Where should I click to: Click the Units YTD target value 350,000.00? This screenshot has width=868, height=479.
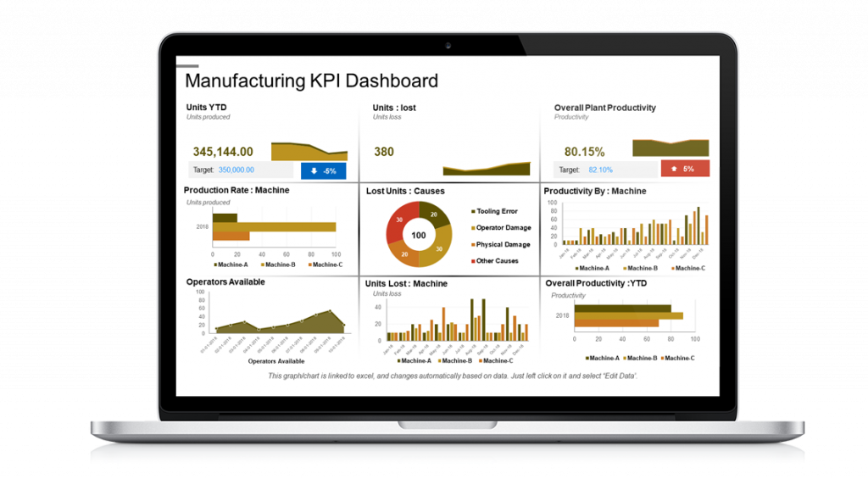(x=236, y=170)
